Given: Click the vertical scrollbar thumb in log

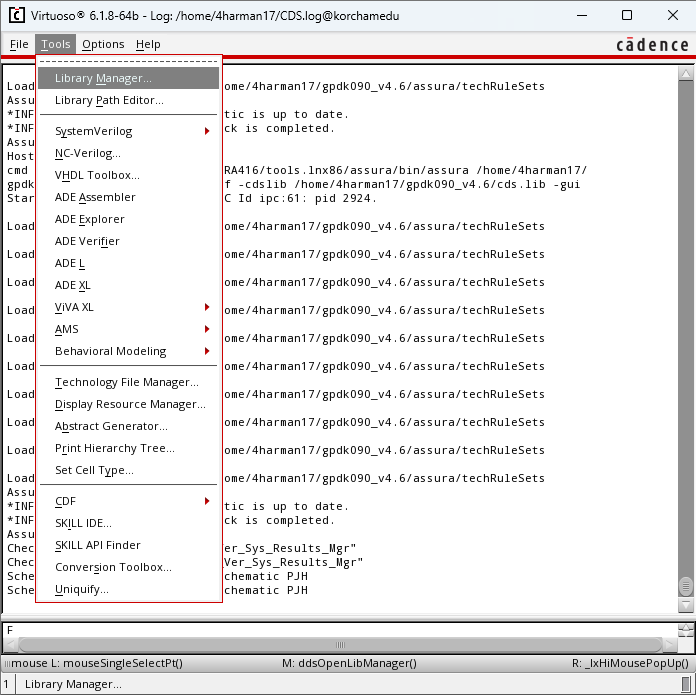Looking at the screenshot, I should pos(686,587).
